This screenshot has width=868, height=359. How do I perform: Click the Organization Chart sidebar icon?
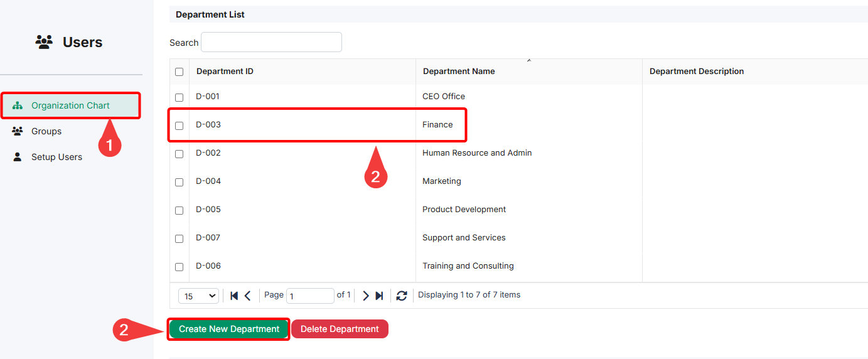click(x=18, y=105)
